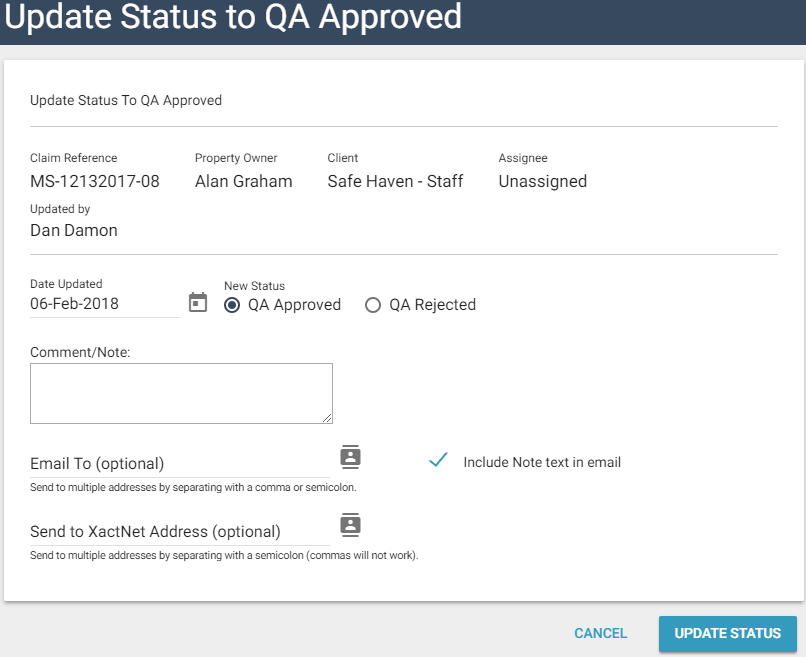The image size is (806, 657).
Task: Focus the Send to XactNet Address field
Action: (180, 532)
